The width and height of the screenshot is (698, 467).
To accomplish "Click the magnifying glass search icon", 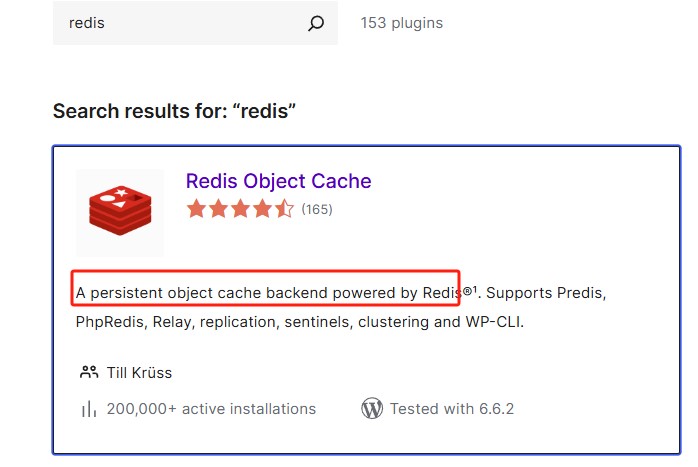I will tap(316, 23).
